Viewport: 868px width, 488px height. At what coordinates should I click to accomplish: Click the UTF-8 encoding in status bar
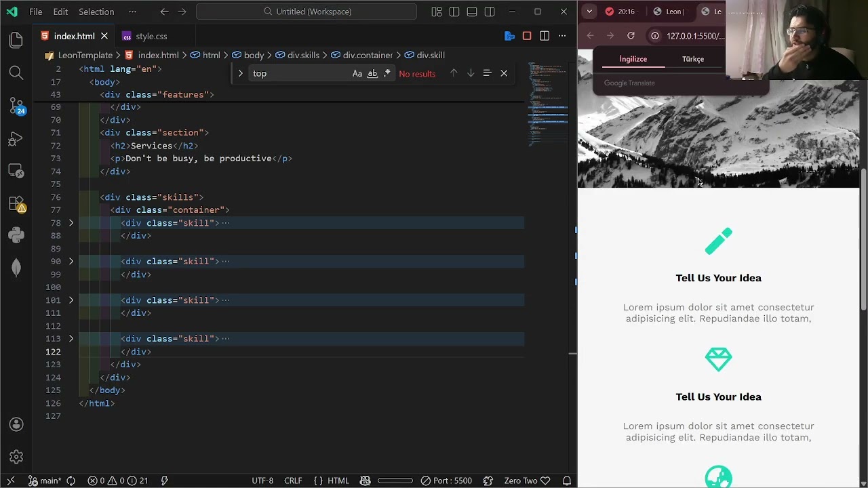[x=262, y=481]
